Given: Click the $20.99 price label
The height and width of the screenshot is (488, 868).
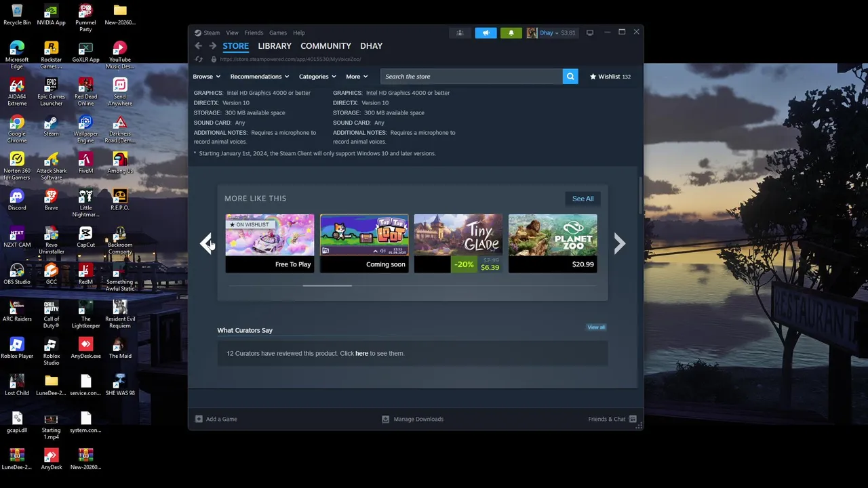Looking at the screenshot, I should [583, 264].
